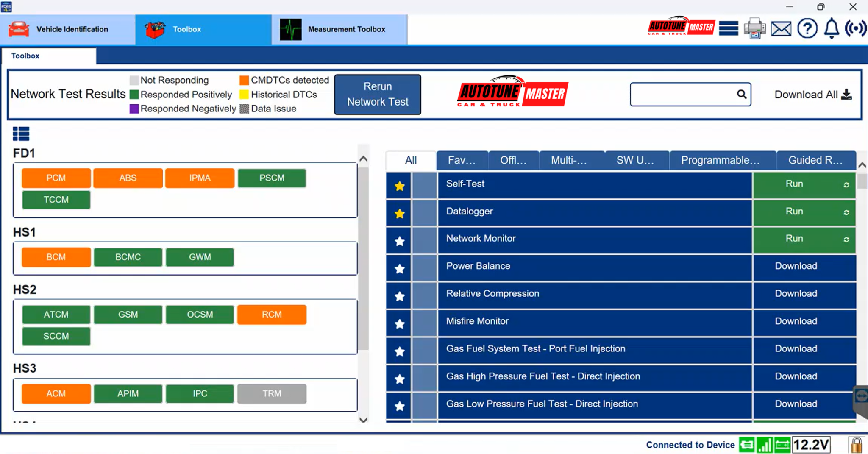The image size is (868, 454).
Task: Toggle the favorite star for Network Monitor
Action: (399, 241)
